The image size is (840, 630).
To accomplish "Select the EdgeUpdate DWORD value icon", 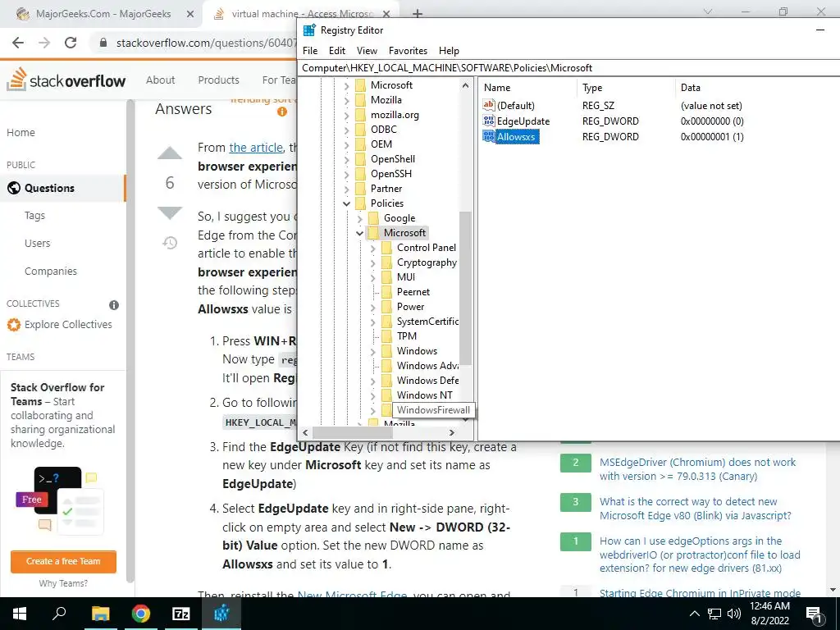I will tap(489, 121).
